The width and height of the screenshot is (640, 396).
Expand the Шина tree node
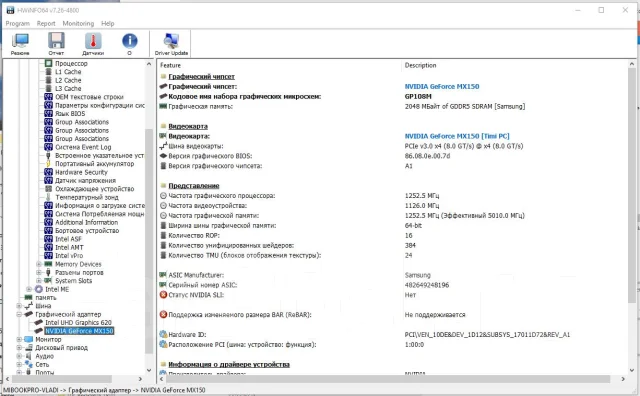click(19, 306)
